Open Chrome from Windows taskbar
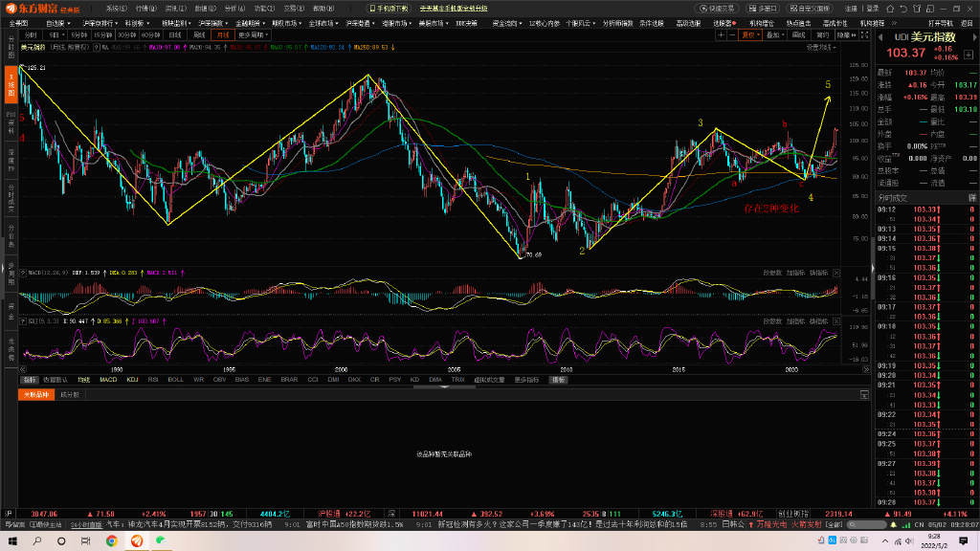The image size is (980, 551). coord(112,541)
